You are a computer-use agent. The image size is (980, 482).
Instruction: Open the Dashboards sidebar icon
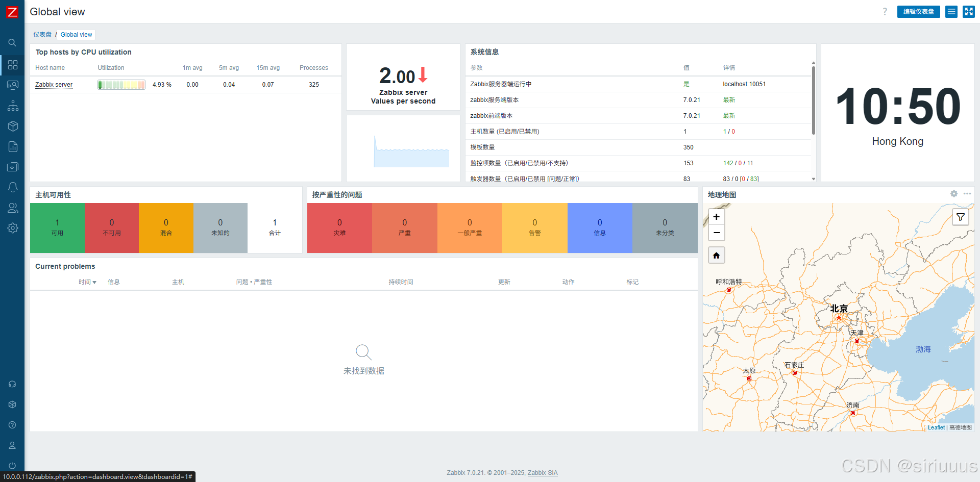[12, 65]
